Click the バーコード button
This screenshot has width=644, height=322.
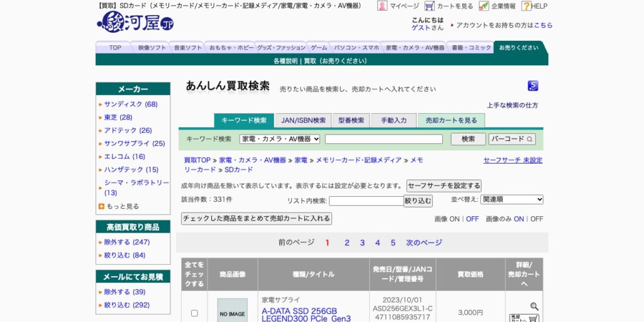512,139
